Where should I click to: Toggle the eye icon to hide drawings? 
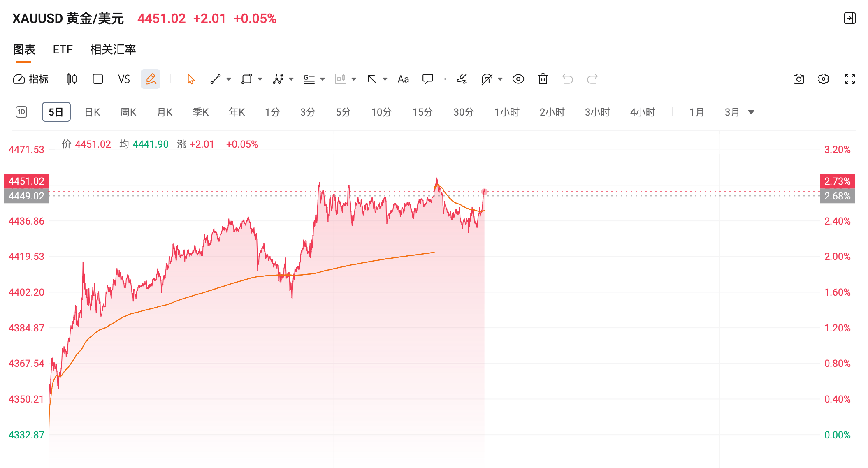pos(518,79)
